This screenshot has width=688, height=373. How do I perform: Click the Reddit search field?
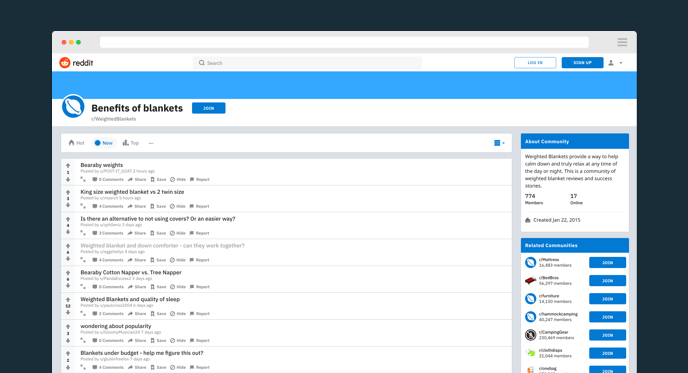307,63
